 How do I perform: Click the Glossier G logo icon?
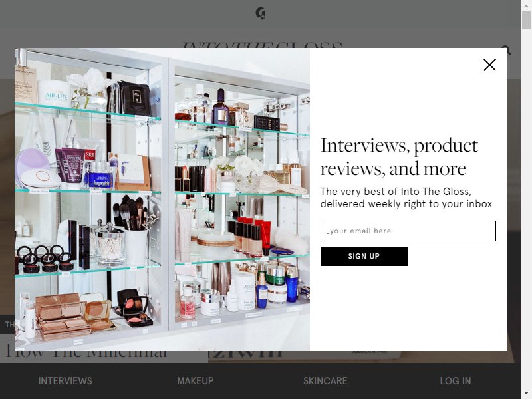(x=260, y=13)
